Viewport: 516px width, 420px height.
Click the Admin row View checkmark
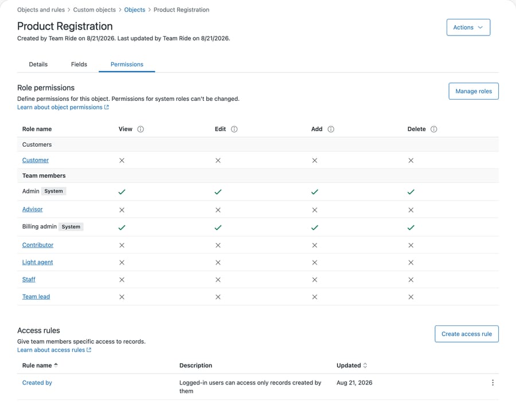122,192
